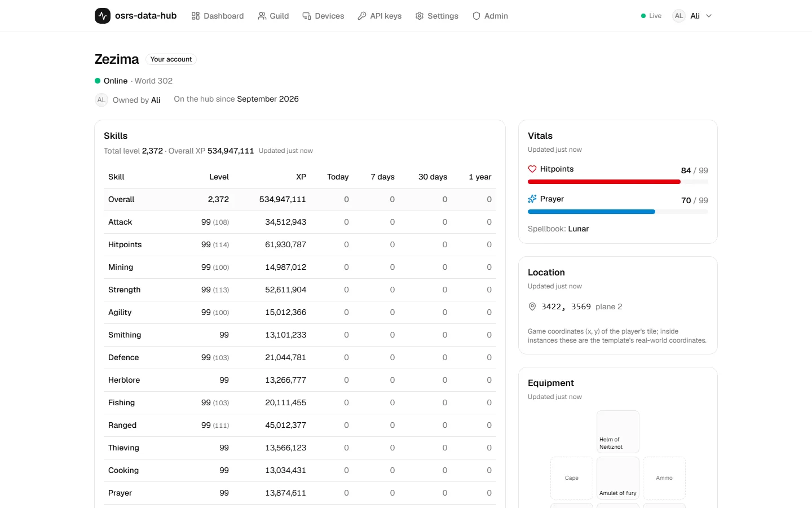The width and height of the screenshot is (812, 508).
Task: Click the 7 days column header
Action: 383,177
